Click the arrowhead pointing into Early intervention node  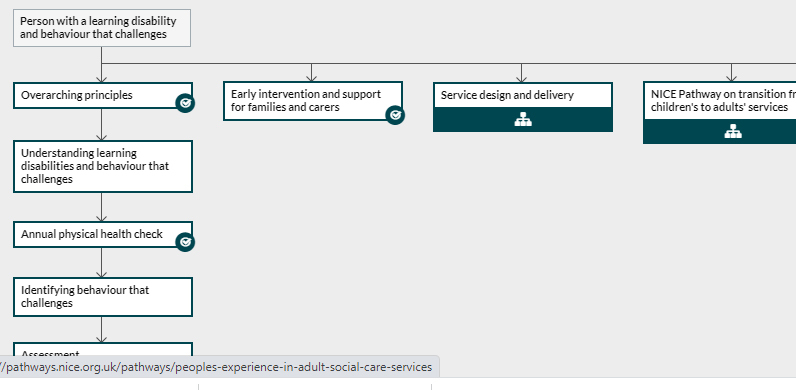[312, 77]
